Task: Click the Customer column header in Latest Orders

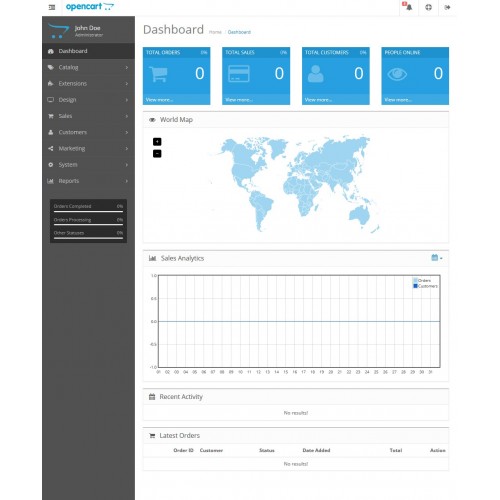Action: pos(211,450)
